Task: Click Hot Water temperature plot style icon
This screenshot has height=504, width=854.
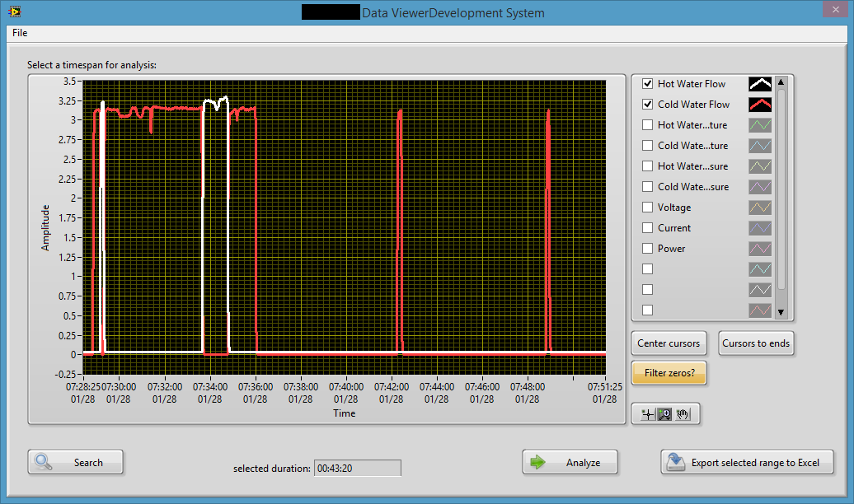Action: pos(760,125)
